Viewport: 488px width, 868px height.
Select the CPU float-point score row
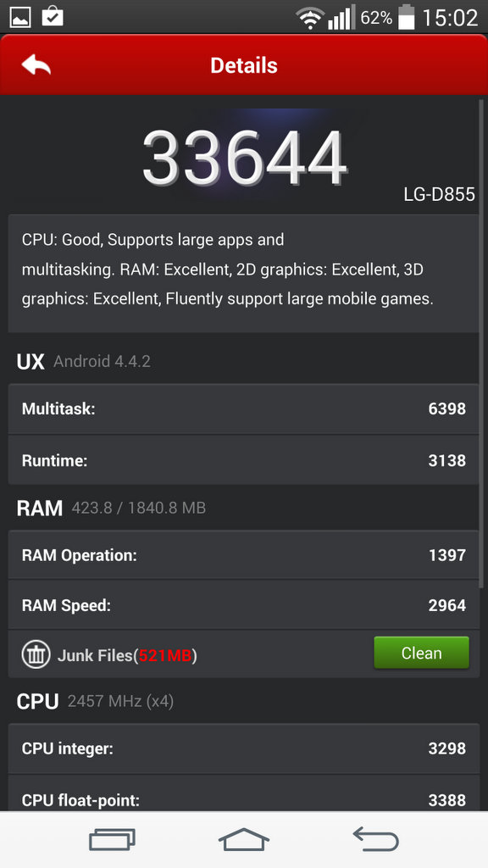click(x=243, y=794)
